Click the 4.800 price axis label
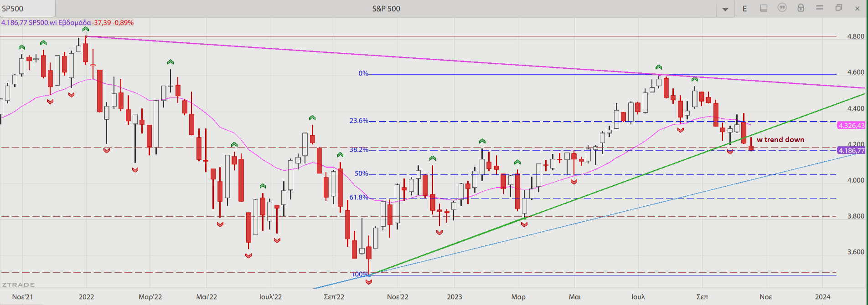This screenshot has height=305, width=868. (x=856, y=36)
